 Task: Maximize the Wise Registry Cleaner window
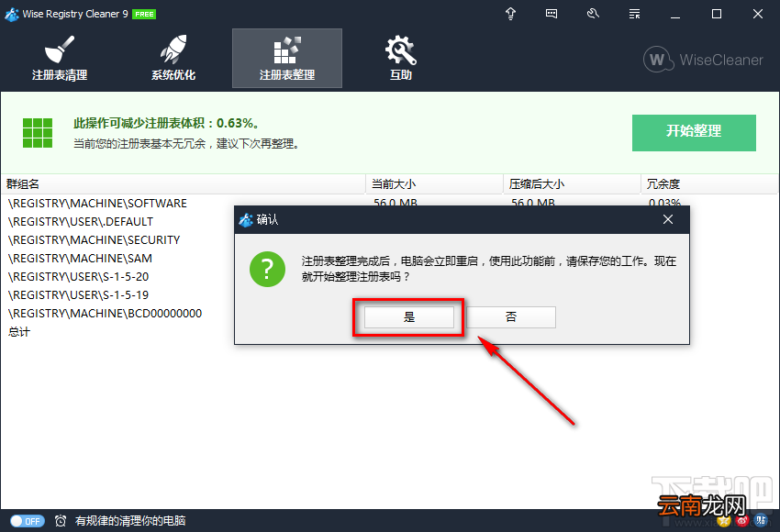click(x=717, y=14)
